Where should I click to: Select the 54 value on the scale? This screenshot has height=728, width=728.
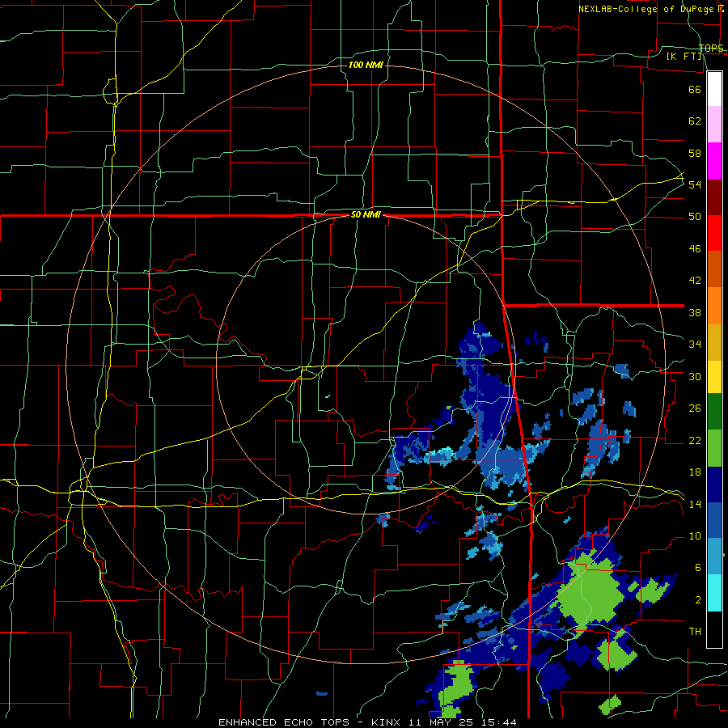(695, 184)
